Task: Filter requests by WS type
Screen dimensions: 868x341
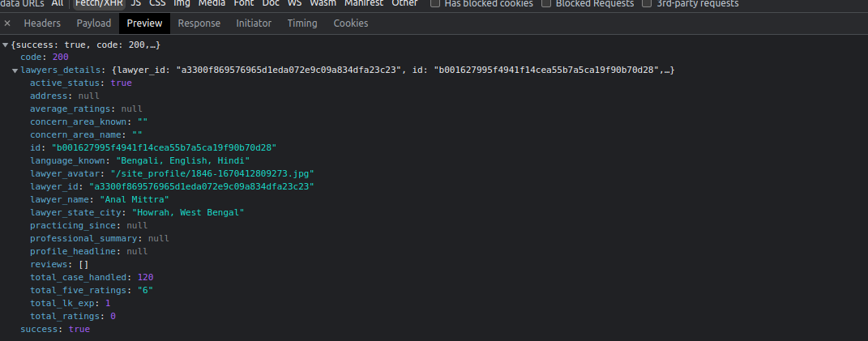Action: click(x=293, y=3)
